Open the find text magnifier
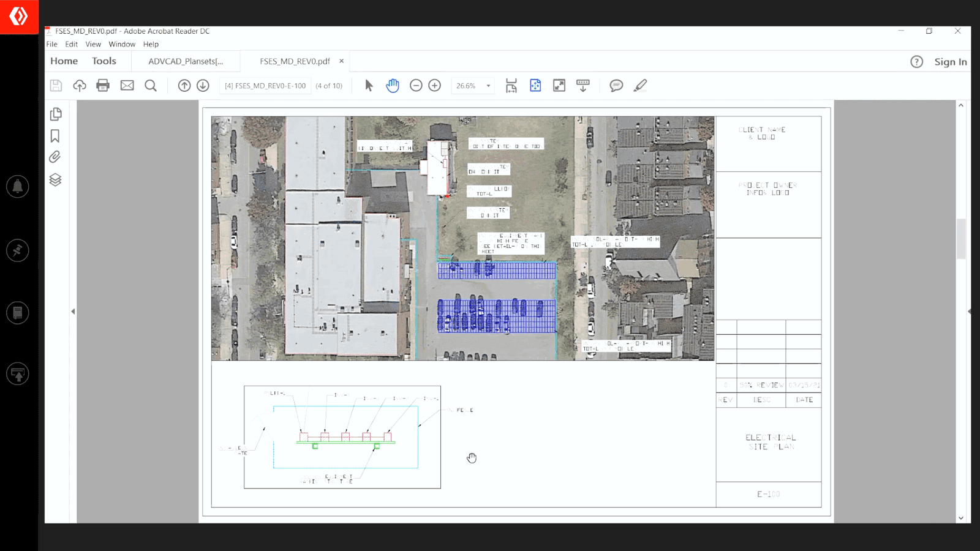 click(x=151, y=86)
